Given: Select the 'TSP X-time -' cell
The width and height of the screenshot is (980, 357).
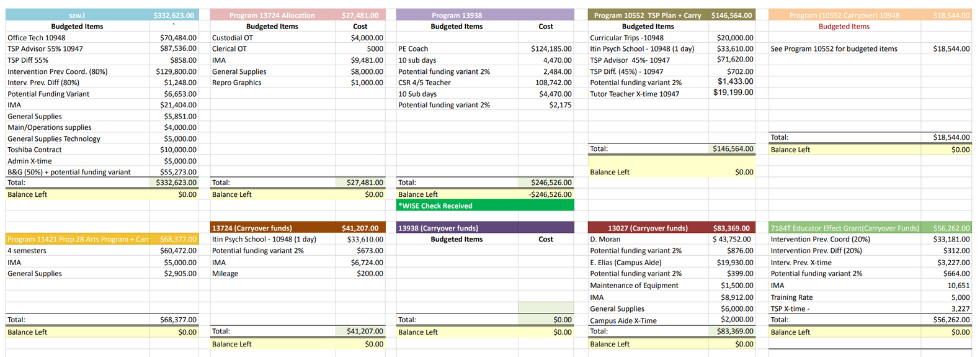Looking at the screenshot, I should point(844,309).
